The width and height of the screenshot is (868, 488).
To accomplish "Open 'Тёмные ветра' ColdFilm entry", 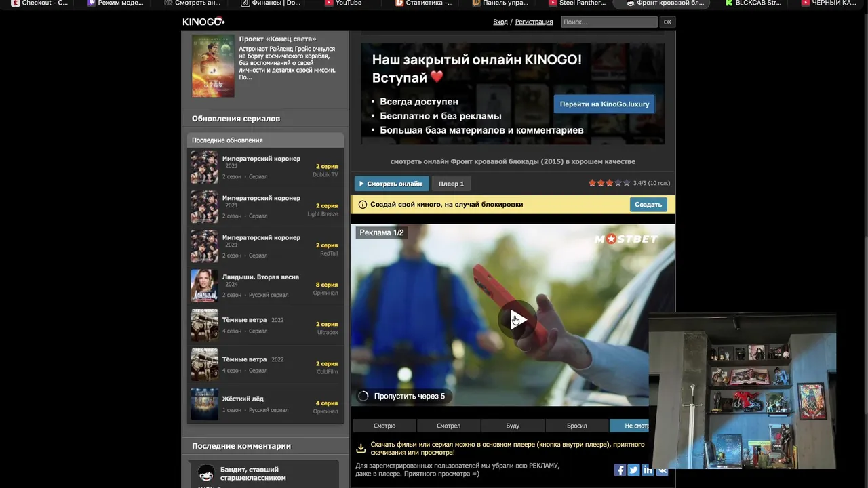I will pos(265,364).
